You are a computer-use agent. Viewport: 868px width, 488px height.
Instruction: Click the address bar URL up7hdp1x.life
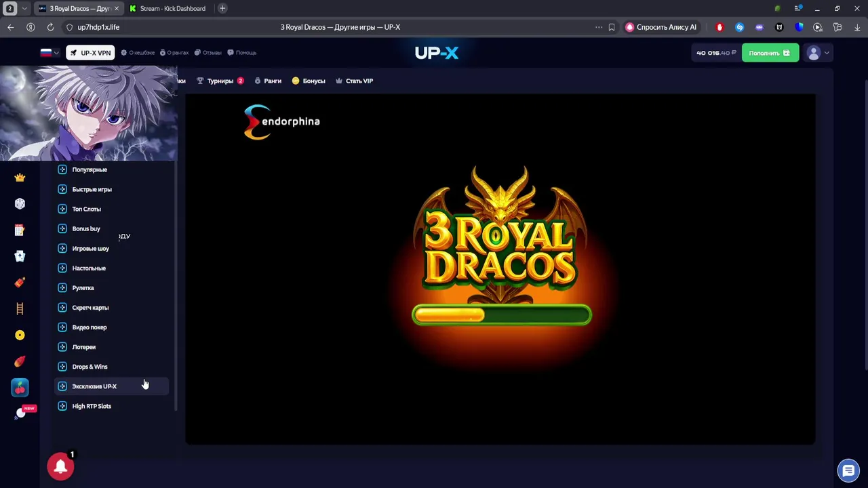coord(98,27)
